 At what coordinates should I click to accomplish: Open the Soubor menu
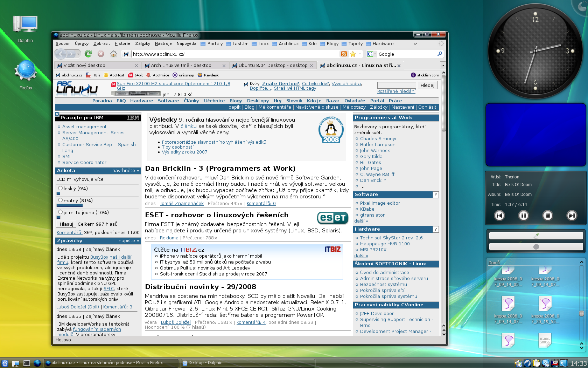(x=63, y=44)
